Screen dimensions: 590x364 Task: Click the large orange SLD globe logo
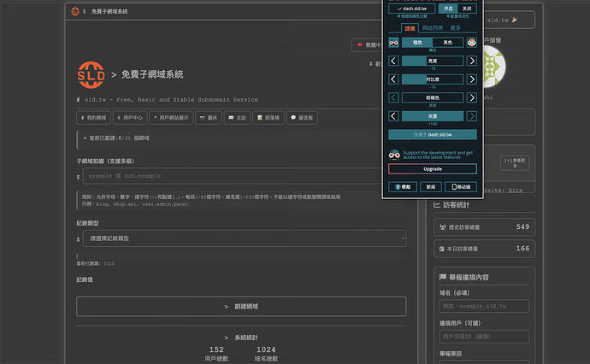click(91, 75)
